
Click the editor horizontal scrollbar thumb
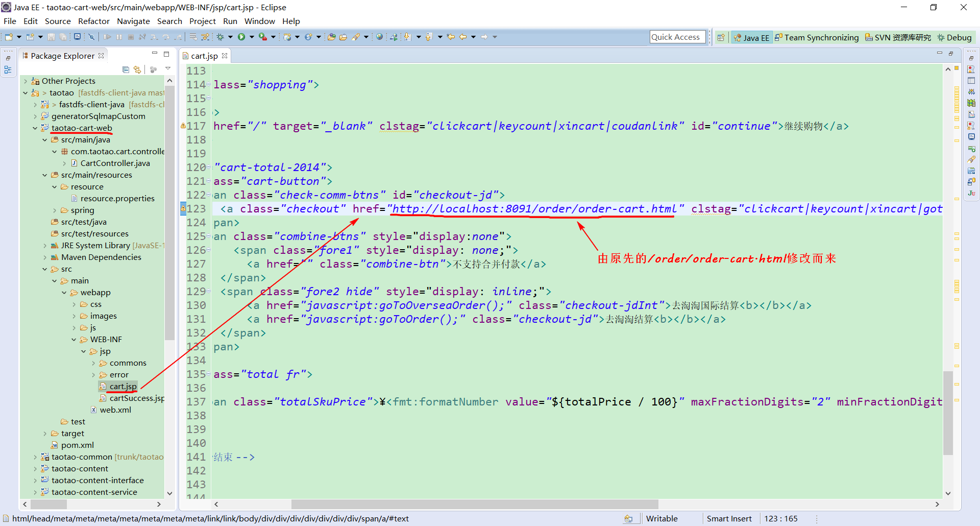pyautogui.click(x=475, y=504)
